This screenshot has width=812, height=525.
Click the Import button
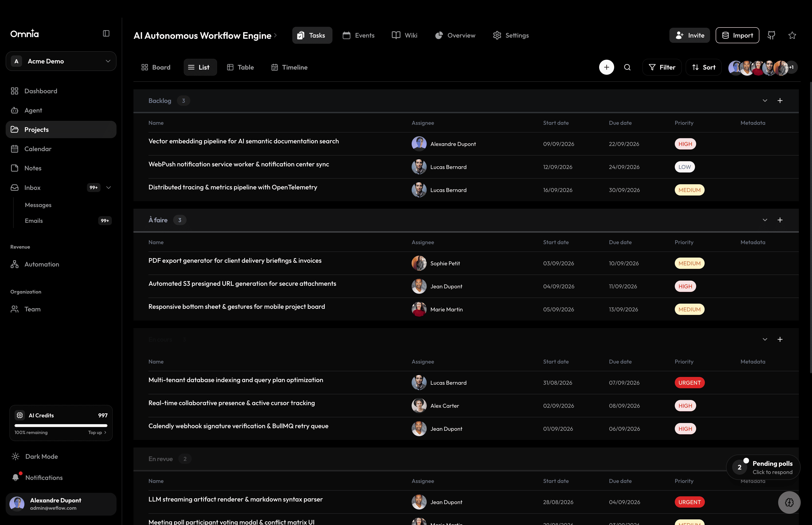(737, 35)
